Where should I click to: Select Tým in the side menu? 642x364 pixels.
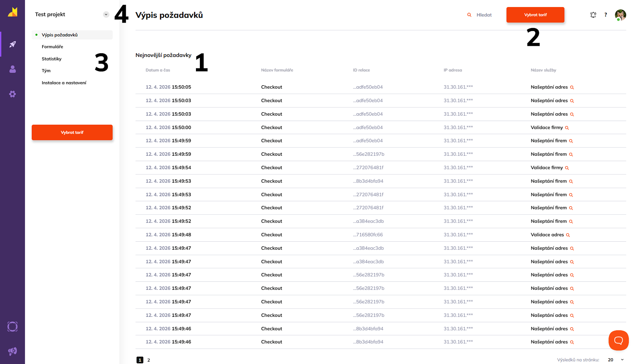pos(46,71)
